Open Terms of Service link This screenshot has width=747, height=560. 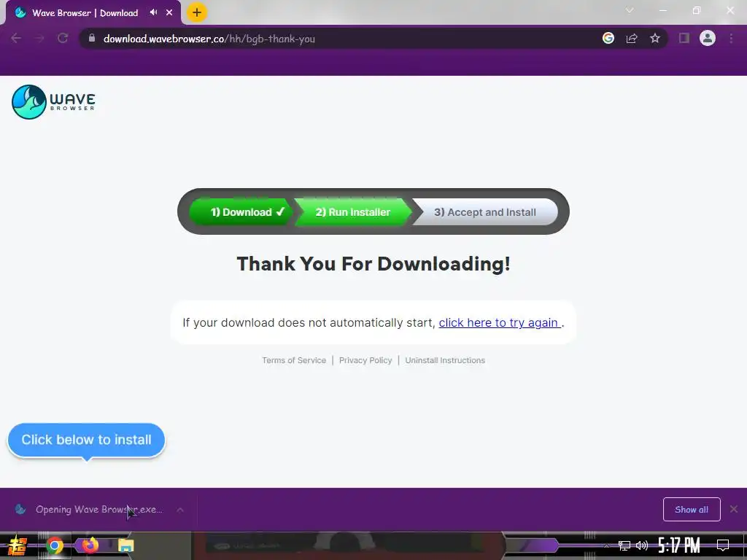pos(294,360)
